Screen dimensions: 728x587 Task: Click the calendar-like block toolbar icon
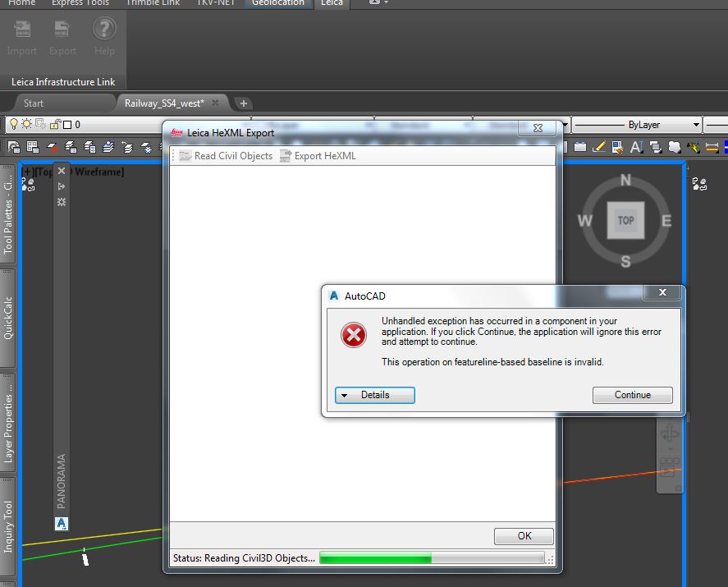tap(580, 147)
